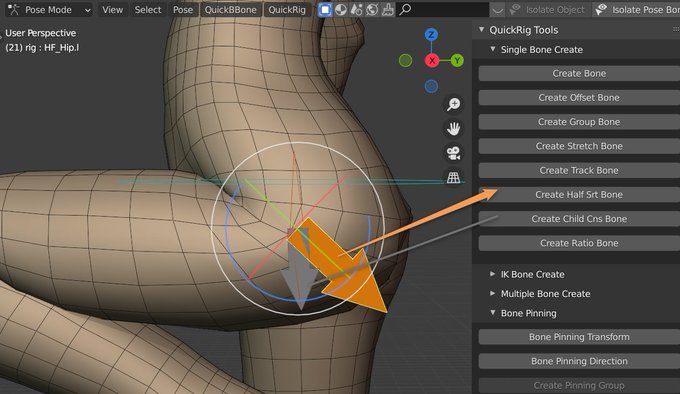Click the green Y axis gizmo ball

(457, 60)
